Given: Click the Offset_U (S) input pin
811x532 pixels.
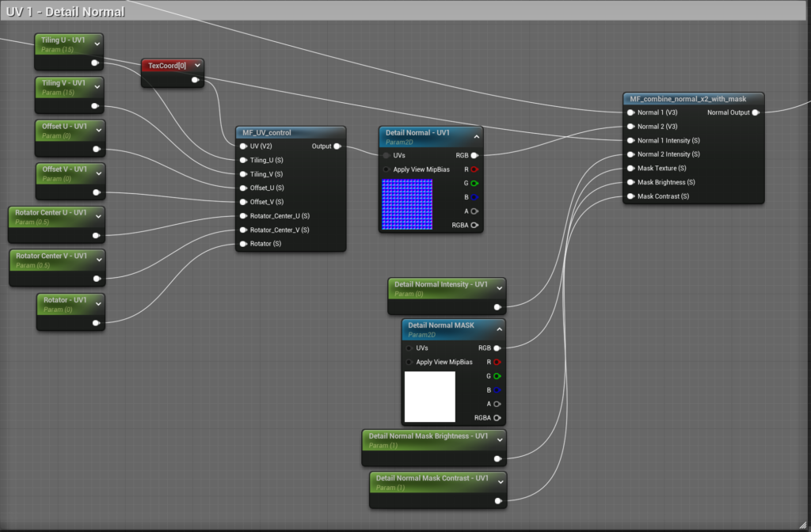Looking at the screenshot, I should (x=243, y=188).
